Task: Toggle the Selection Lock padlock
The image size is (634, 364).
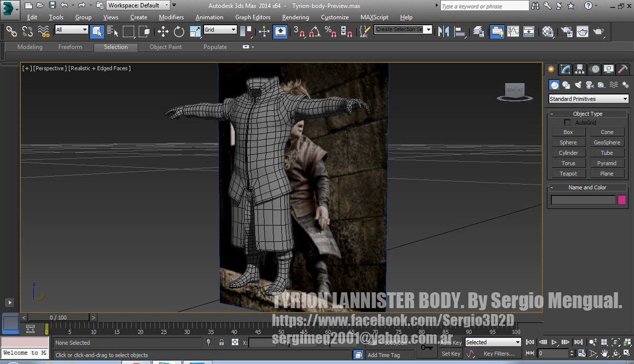Action: point(221,342)
